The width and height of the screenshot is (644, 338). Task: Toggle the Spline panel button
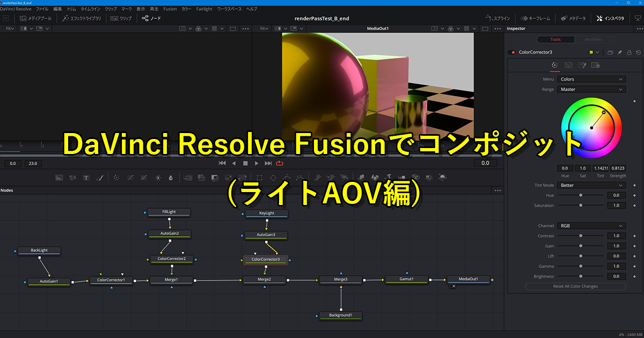(496, 18)
